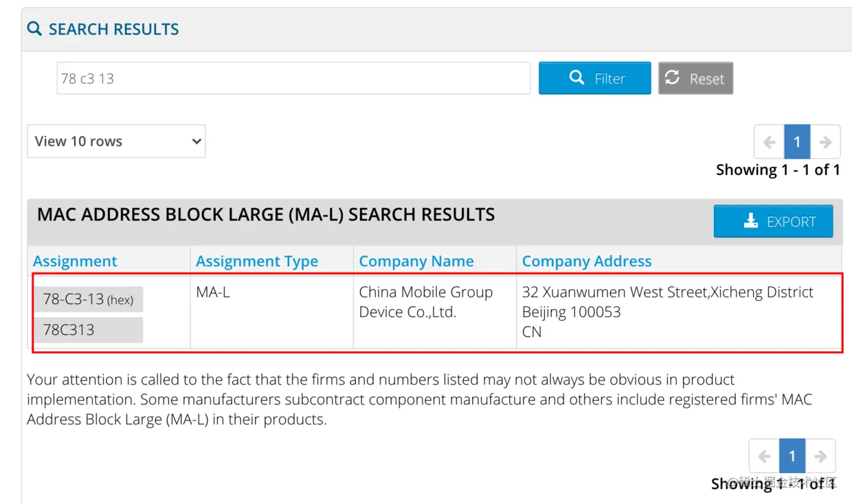Click the Reset button
The image size is (852, 504).
[695, 78]
